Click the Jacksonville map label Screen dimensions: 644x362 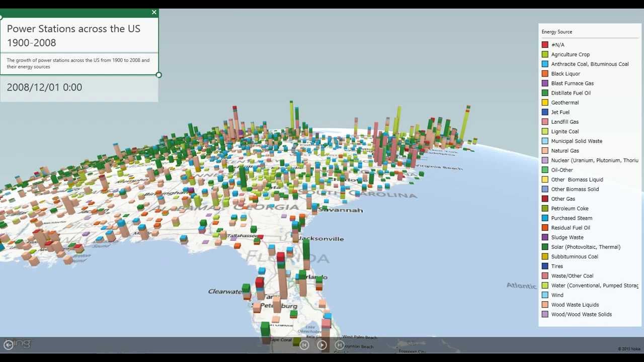tap(321, 238)
